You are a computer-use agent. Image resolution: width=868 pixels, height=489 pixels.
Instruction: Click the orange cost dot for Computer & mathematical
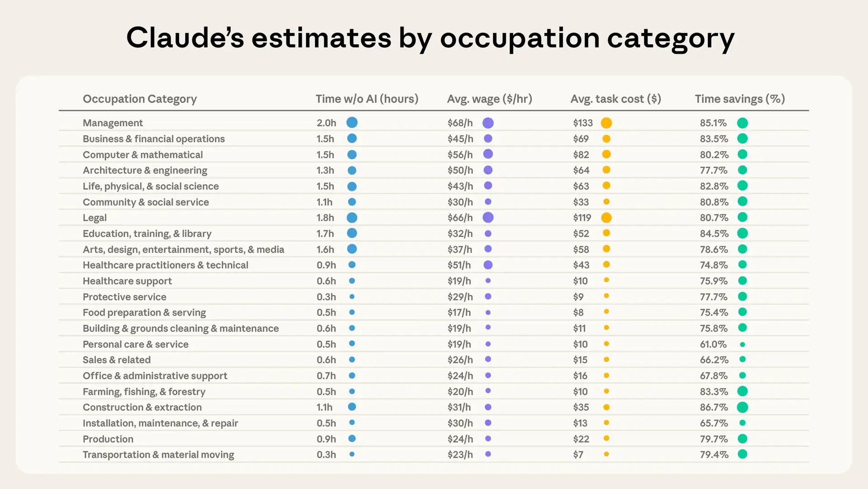(606, 154)
